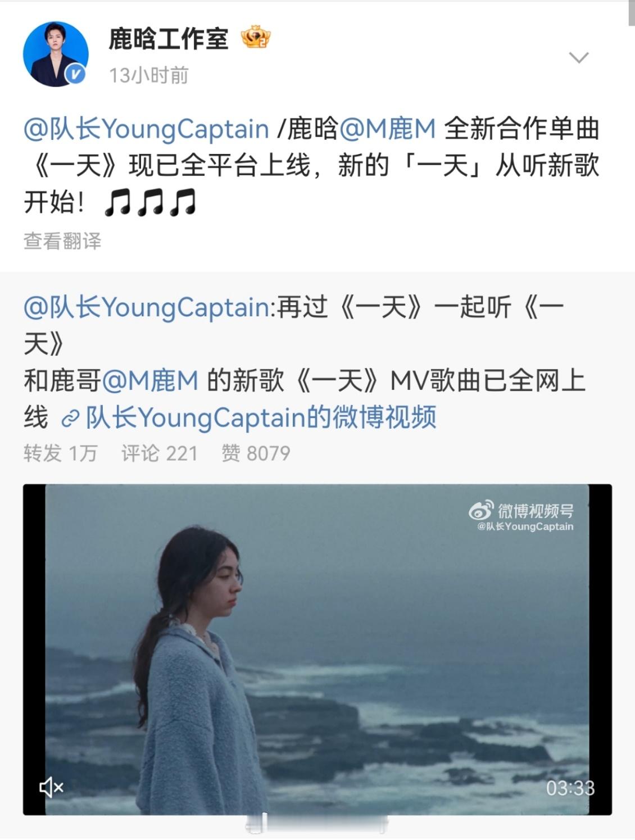Open @队长YoungCaptain mention in main post
Image resolution: width=635 pixels, height=840 pixels.
pyautogui.click(x=147, y=129)
